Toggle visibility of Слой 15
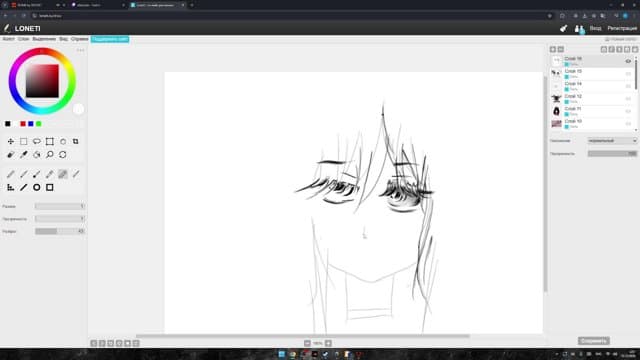 [628, 74]
